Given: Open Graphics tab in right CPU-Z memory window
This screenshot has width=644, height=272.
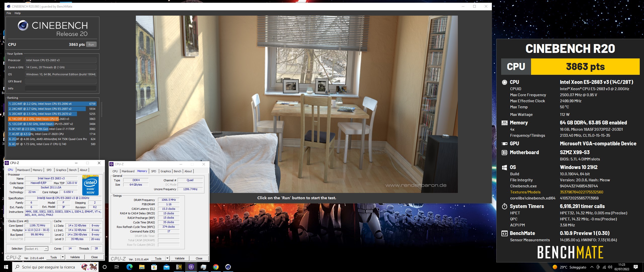Looking at the screenshot, I should tap(166, 171).
